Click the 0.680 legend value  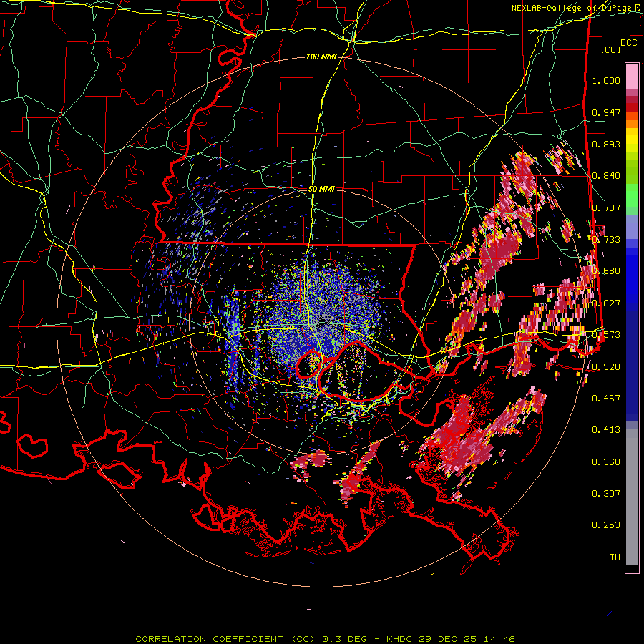pyautogui.click(x=606, y=271)
